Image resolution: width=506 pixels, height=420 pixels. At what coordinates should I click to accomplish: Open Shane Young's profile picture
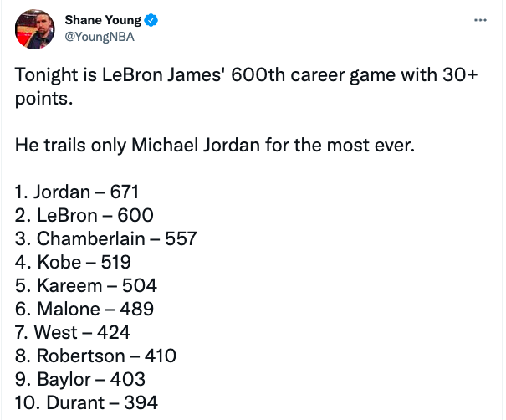point(35,29)
